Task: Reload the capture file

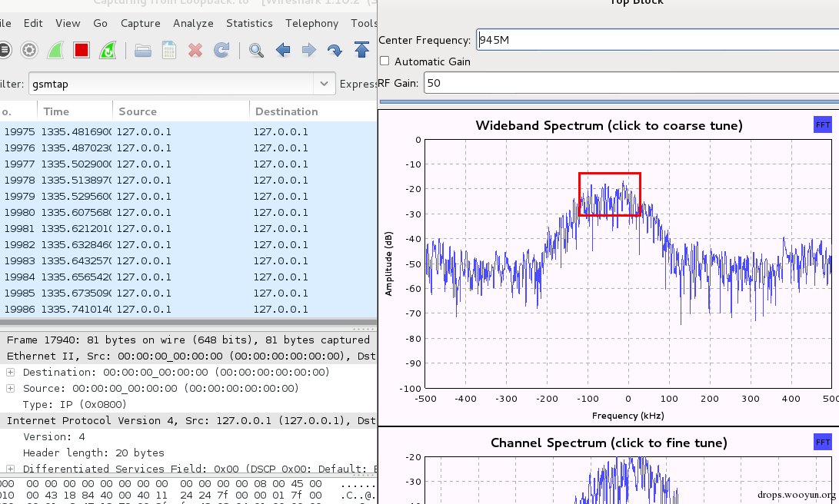Action: click(x=221, y=51)
